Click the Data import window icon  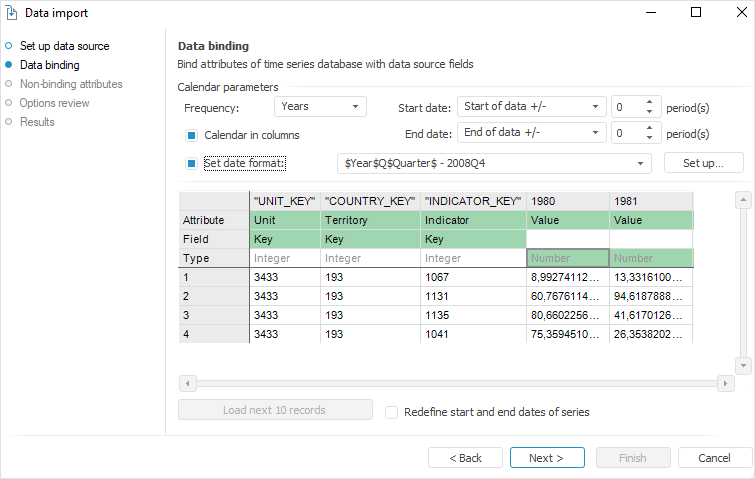(x=11, y=13)
